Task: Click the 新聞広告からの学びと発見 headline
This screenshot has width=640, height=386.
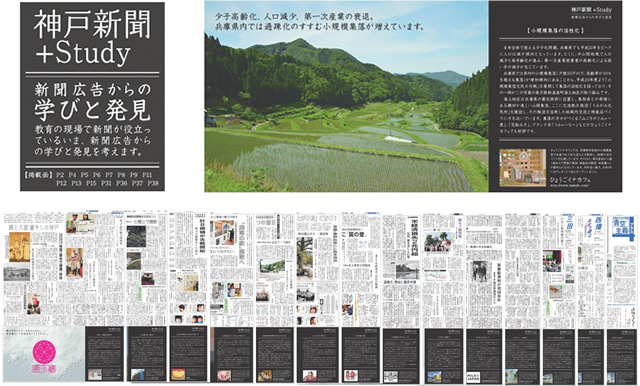Action: 93,102
